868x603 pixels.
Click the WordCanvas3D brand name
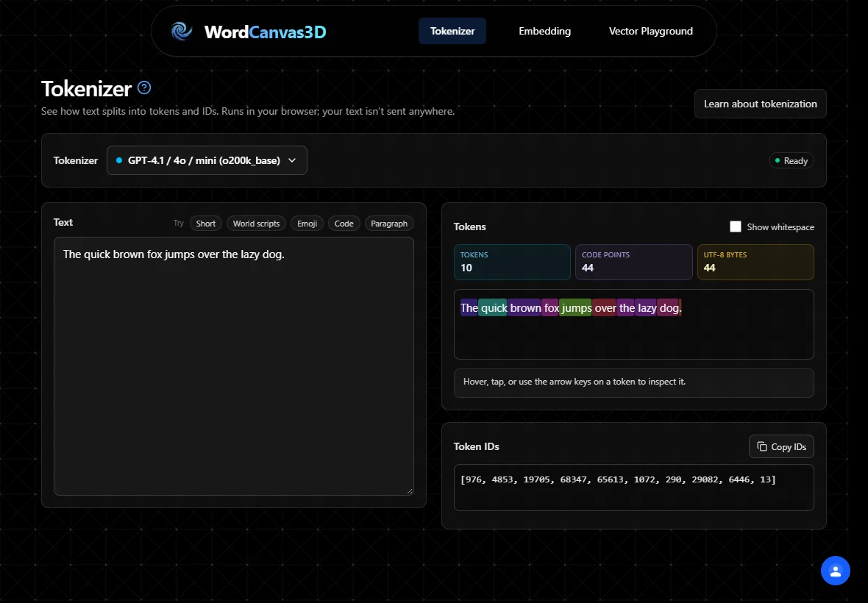click(265, 32)
